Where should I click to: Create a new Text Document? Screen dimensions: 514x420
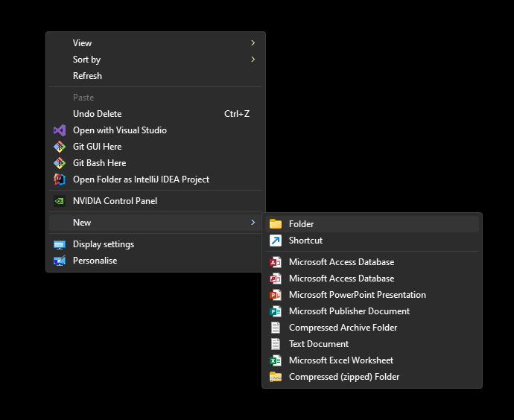click(319, 344)
